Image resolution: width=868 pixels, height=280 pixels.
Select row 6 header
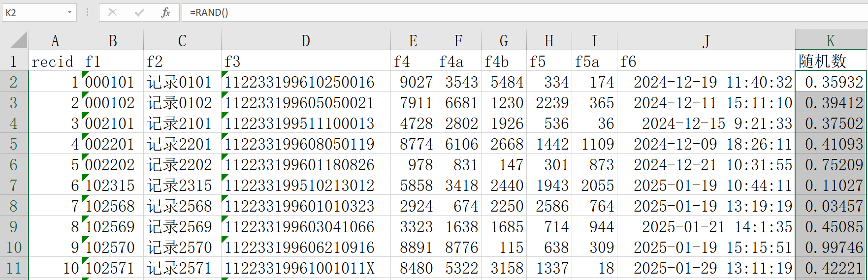14,164
